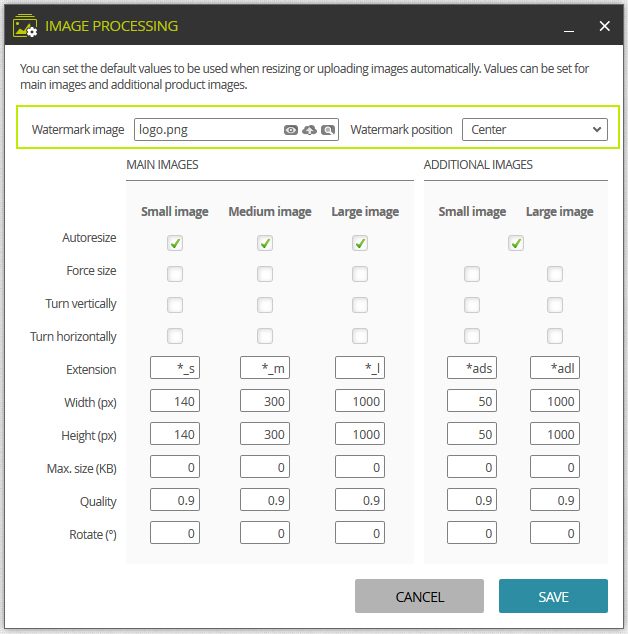Select Width field for main Medium image
The height and width of the screenshot is (634, 628).
point(265,401)
